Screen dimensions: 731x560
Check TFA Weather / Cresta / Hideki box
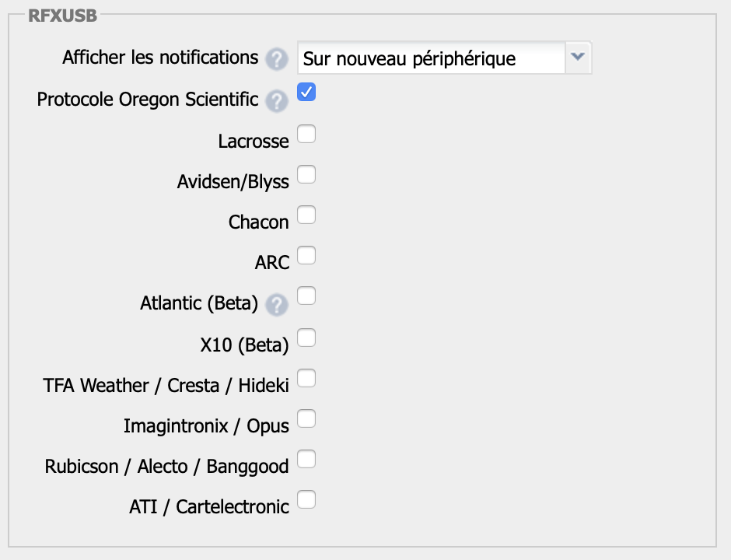click(306, 378)
